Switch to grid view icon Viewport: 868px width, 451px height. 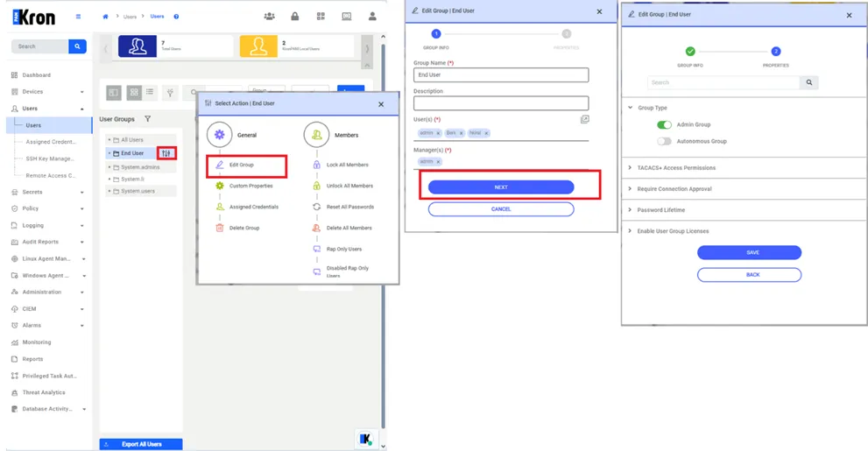134,93
